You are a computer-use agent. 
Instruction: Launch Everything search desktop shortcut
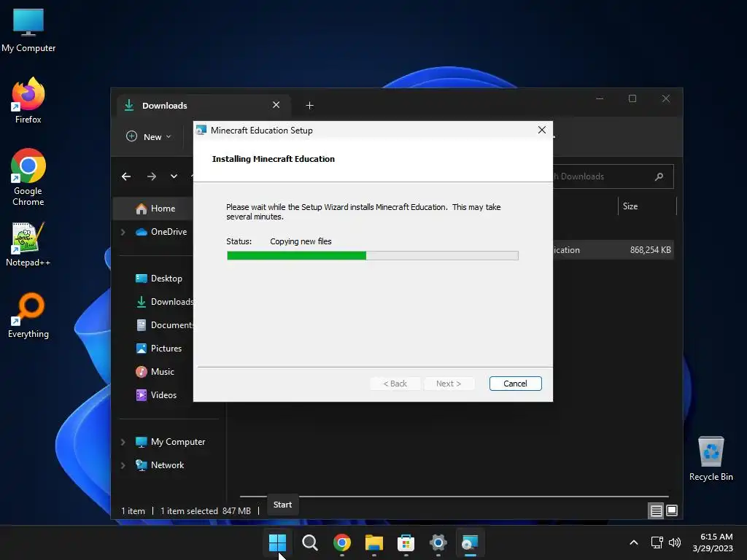point(28,316)
